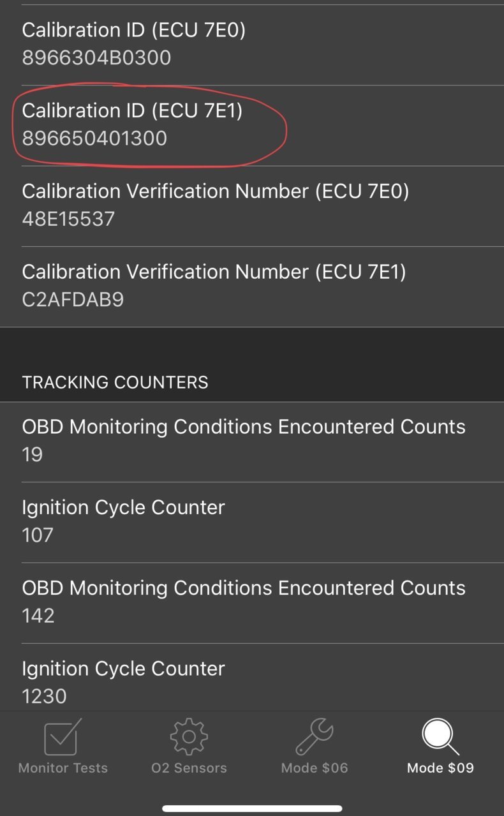Select OBD Monitoring Conditions row showing 142
This screenshot has width=504, height=816.
click(252, 602)
